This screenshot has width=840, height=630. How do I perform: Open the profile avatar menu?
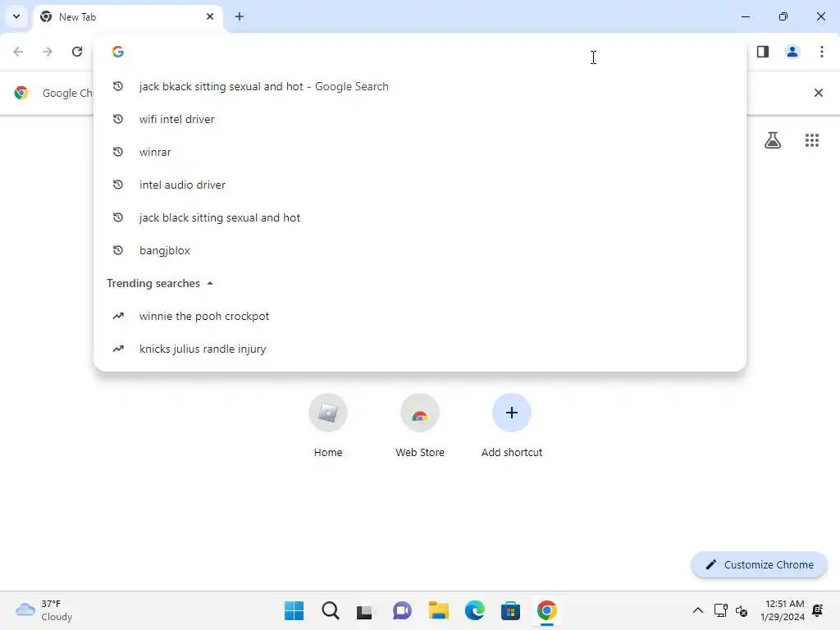pos(792,52)
